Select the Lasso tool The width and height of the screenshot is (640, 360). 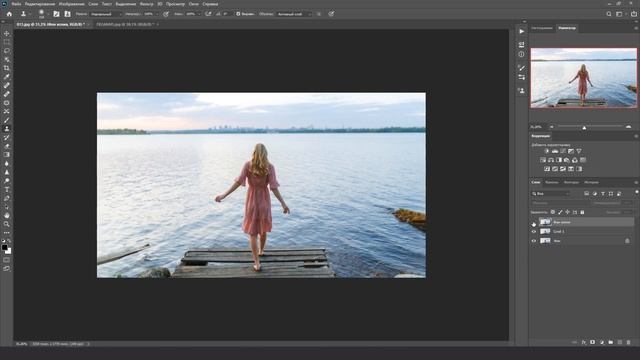click(x=7, y=51)
